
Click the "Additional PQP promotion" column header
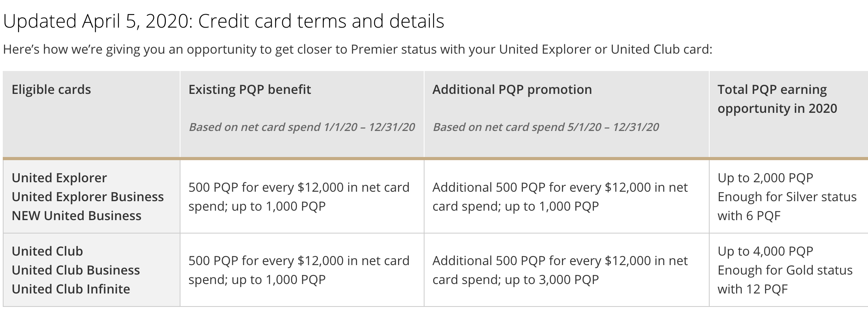[x=512, y=90]
